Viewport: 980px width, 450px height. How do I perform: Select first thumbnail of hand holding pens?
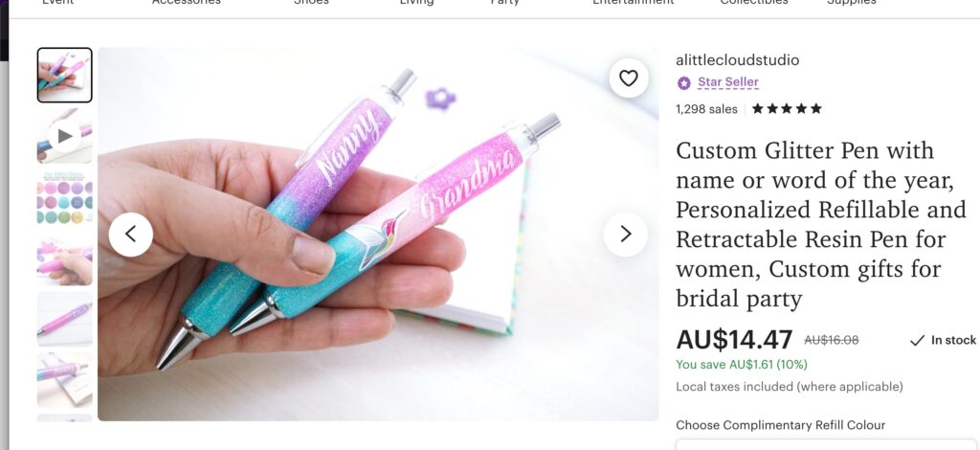pyautogui.click(x=64, y=75)
